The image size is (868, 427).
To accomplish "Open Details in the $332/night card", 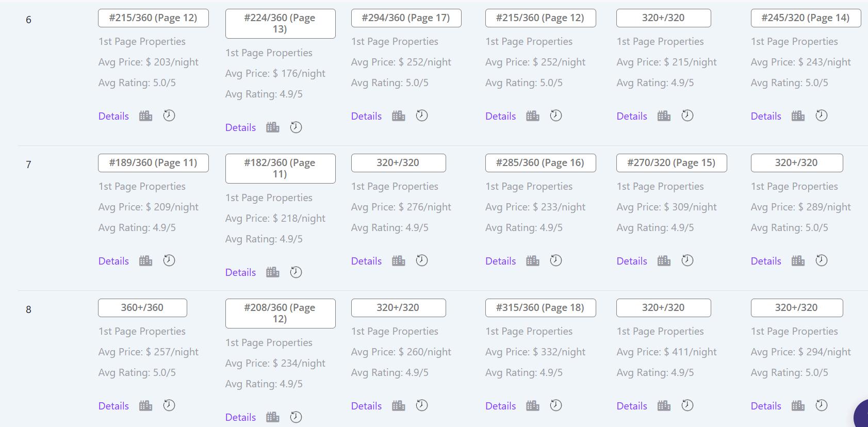I will pos(500,406).
